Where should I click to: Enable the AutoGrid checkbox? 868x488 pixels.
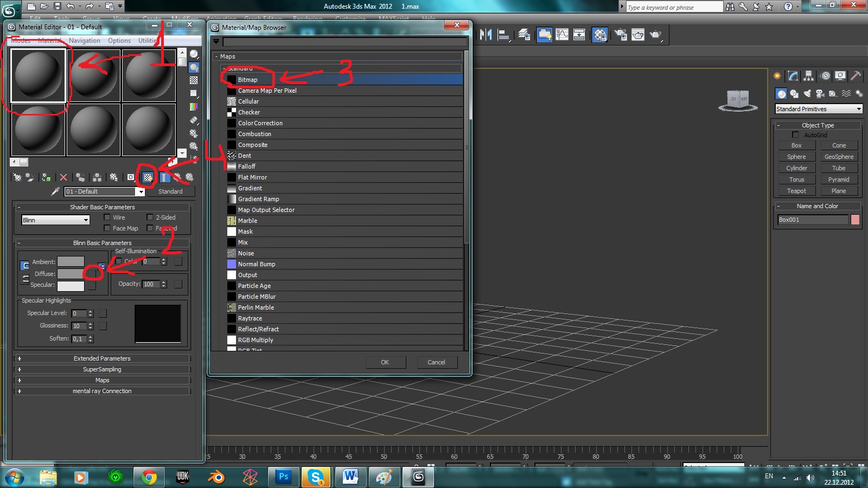[796, 134]
